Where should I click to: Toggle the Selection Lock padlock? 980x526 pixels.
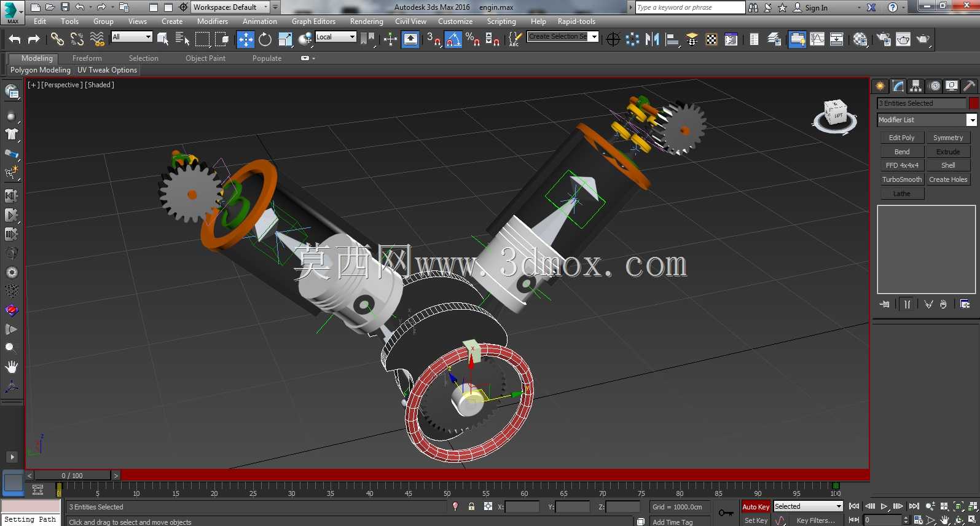pos(471,507)
